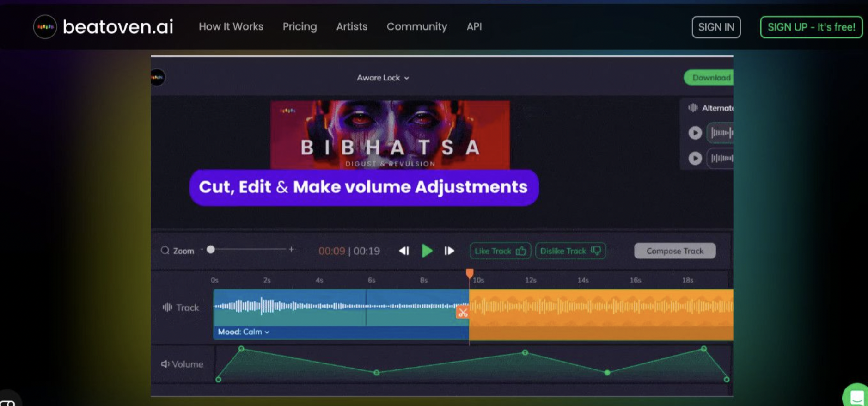Click the Download button
This screenshot has height=406, width=868.
click(709, 78)
